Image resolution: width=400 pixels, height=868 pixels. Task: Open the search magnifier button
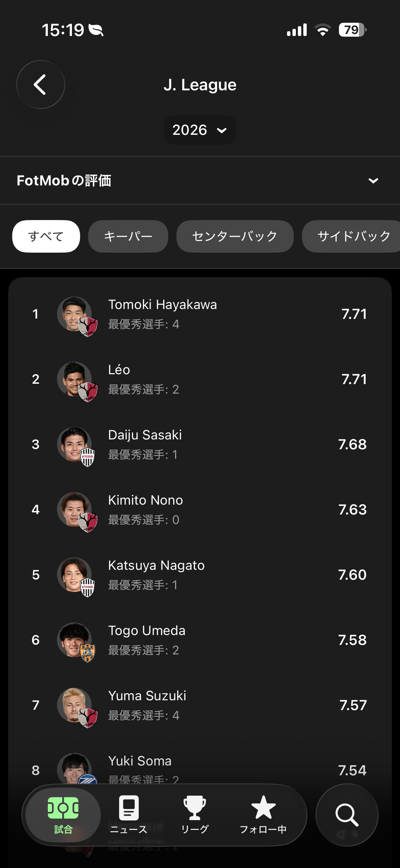[x=347, y=814]
